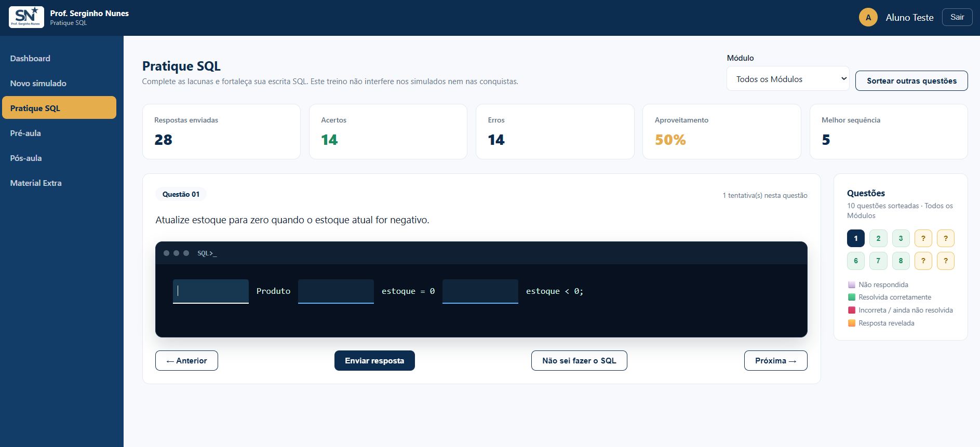This screenshot has height=447, width=980.
Task: Visit Material Extra in the sidebar
Action: (59, 183)
